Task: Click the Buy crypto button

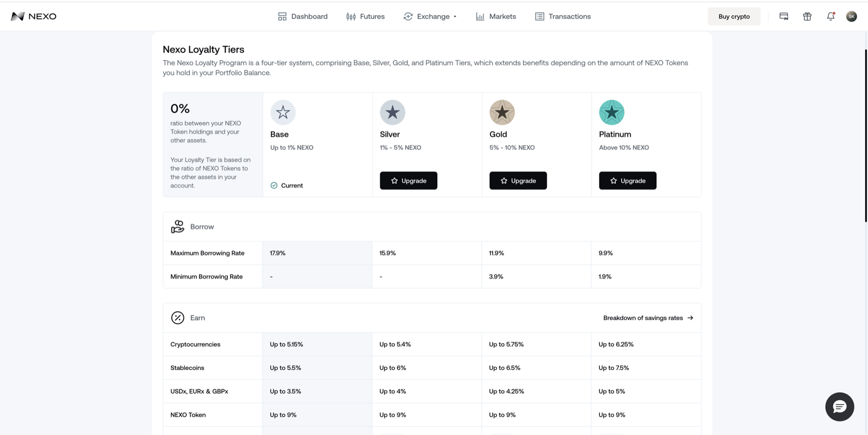Action: pyautogui.click(x=734, y=16)
